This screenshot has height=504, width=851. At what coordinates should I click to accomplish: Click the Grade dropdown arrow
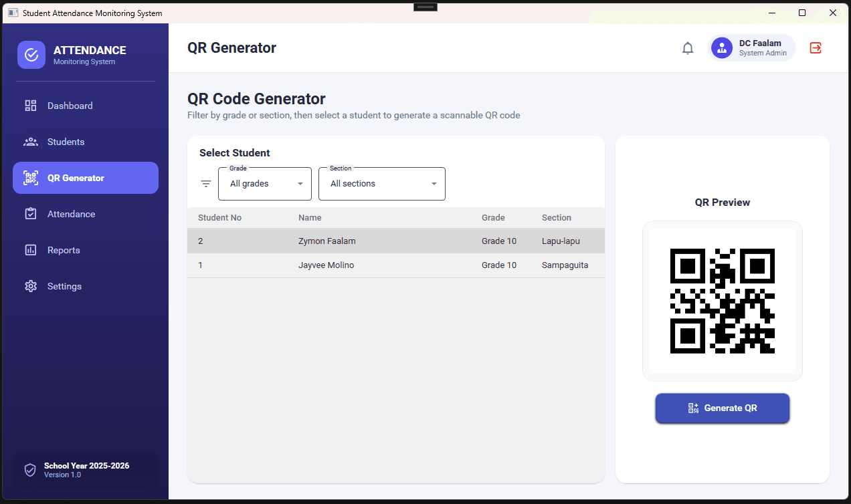tap(300, 184)
